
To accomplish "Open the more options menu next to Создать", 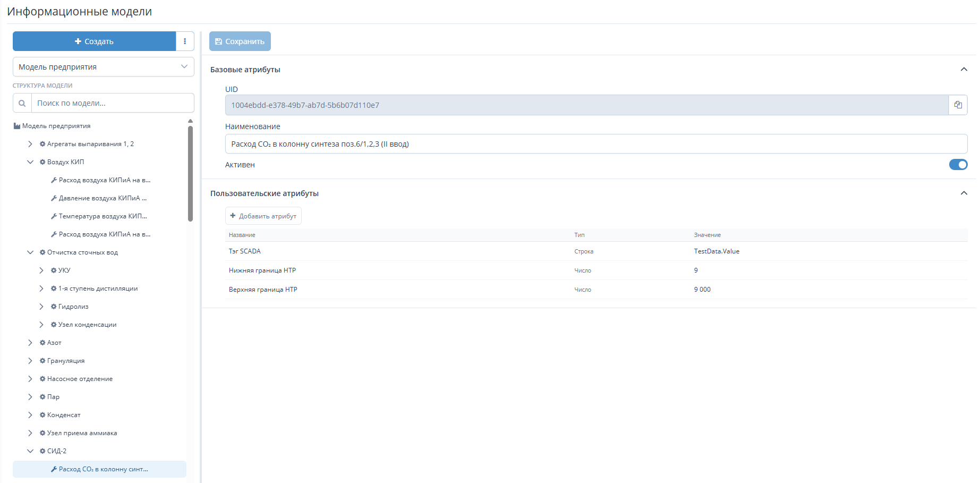I will (x=185, y=41).
